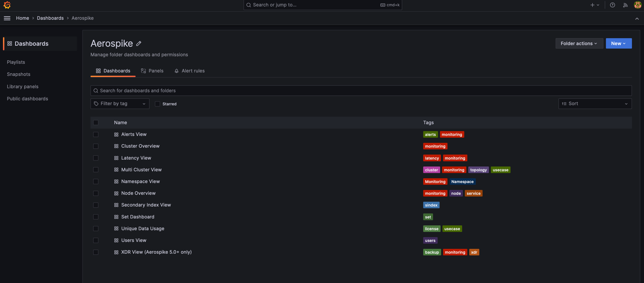Click the search magnifier icon in top bar
The width and height of the screenshot is (644, 283).
point(249,5)
